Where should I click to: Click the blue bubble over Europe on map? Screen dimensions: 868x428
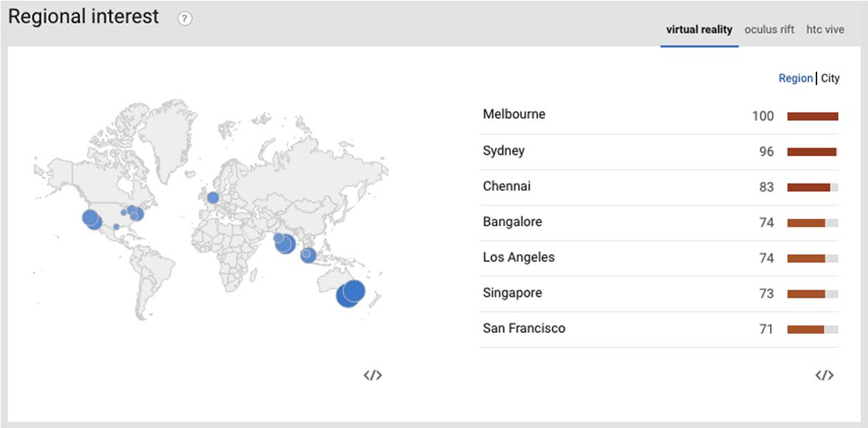pos(212,197)
